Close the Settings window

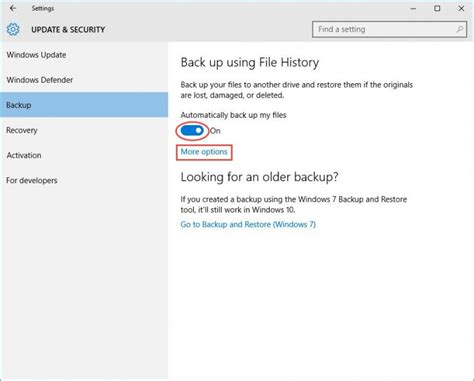461,9
